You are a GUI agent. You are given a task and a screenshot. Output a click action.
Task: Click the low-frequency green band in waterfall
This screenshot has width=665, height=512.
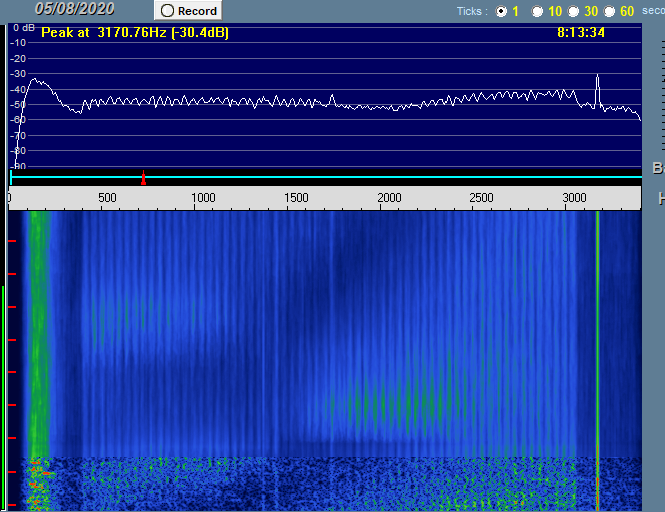click(x=38, y=330)
